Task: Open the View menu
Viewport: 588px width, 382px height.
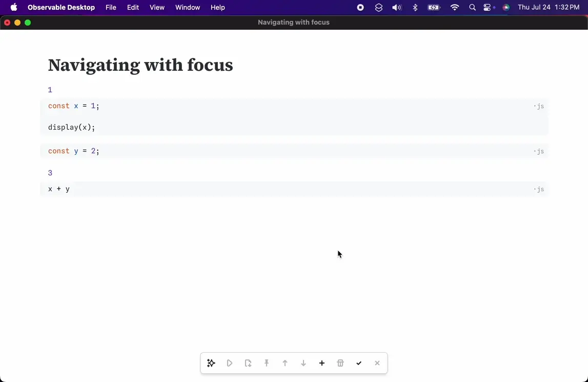Action: (157, 8)
